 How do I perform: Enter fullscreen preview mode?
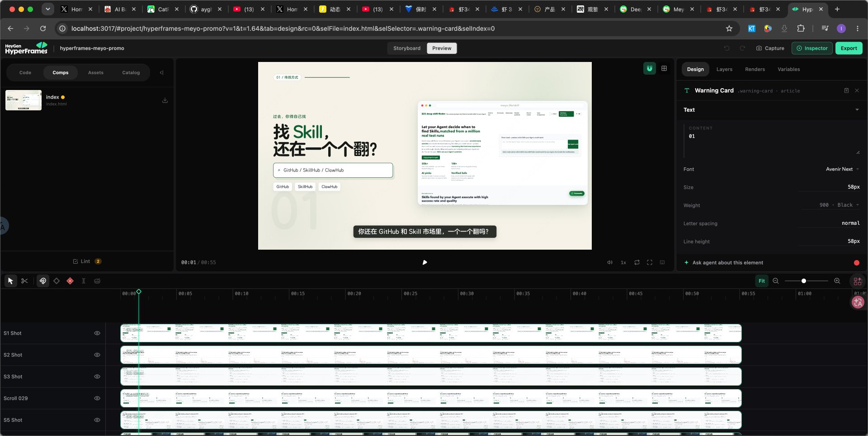pos(650,262)
